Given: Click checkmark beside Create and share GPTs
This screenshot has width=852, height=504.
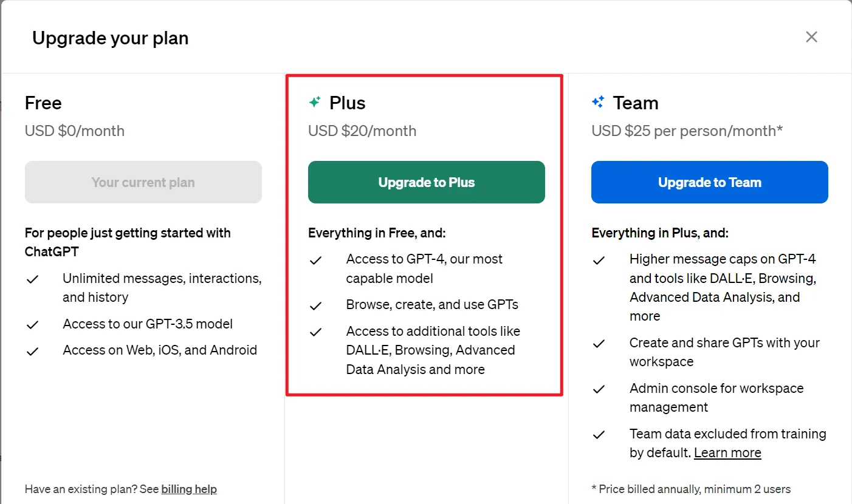Looking at the screenshot, I should pos(599,344).
